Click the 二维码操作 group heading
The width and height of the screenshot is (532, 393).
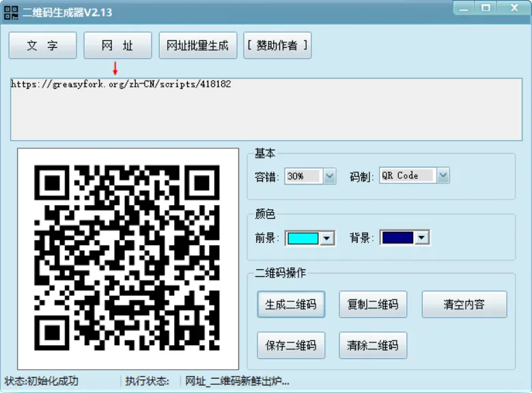(281, 273)
